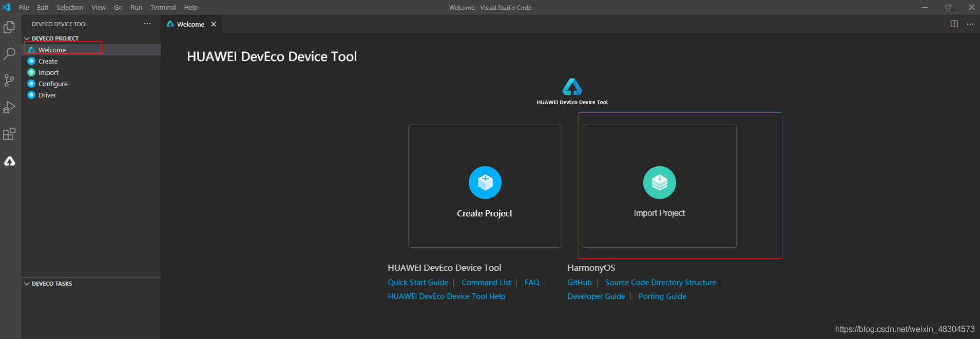This screenshot has height=339, width=980.
Task: Switch to the Welcome editor tab
Action: pos(190,24)
